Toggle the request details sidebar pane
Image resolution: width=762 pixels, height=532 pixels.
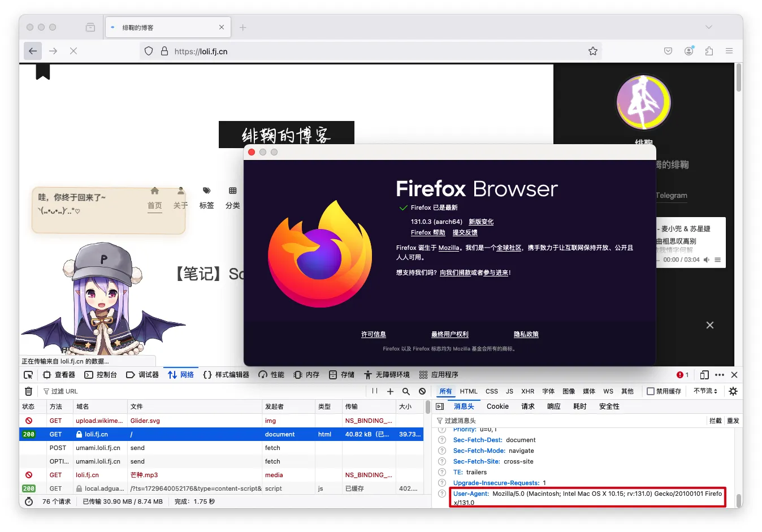[x=440, y=406]
